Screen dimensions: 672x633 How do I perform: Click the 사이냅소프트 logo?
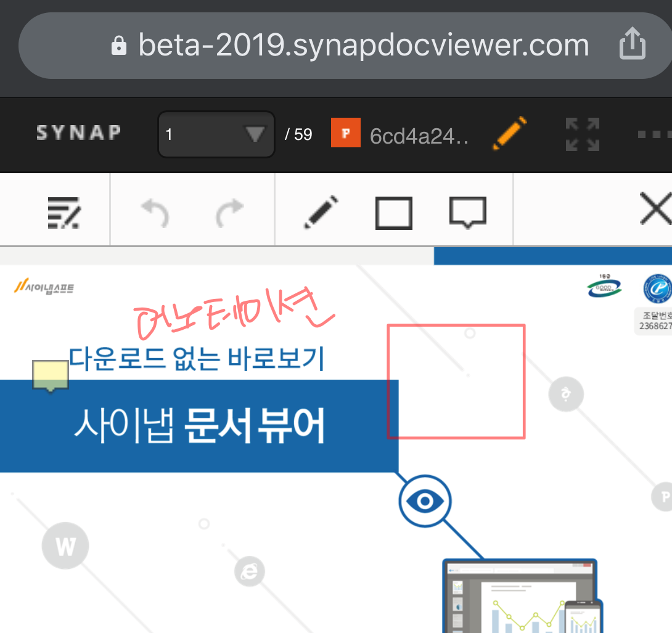coord(44,286)
